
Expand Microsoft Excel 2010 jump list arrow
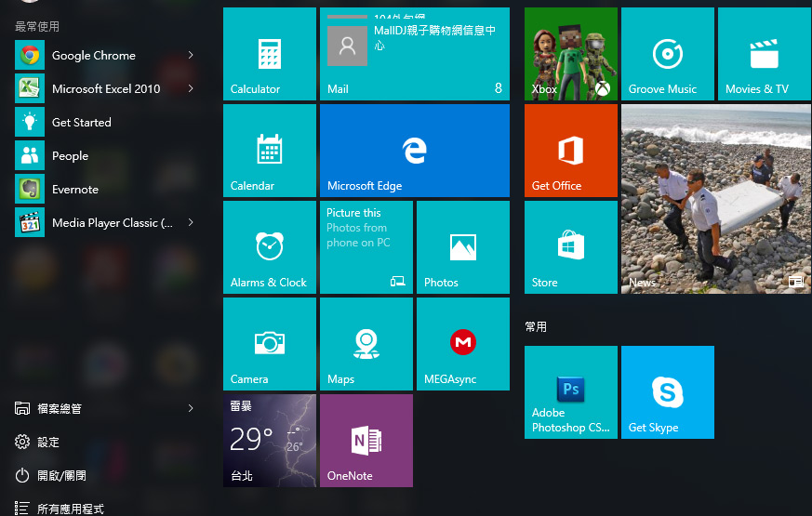(x=191, y=88)
